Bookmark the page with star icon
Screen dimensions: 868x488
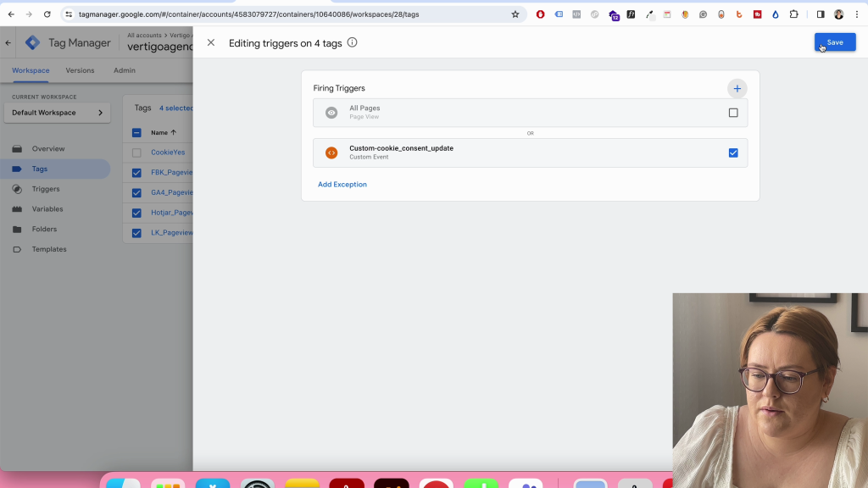pyautogui.click(x=515, y=14)
